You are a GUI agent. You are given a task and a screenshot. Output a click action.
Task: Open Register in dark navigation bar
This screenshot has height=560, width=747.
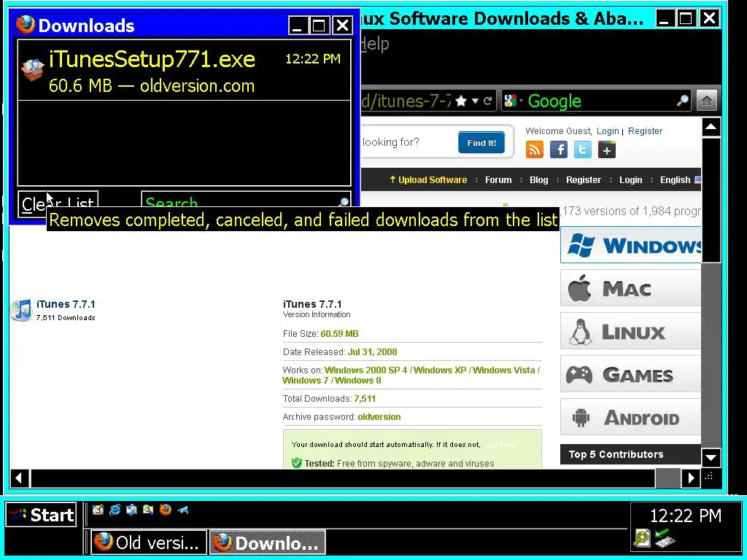583,180
